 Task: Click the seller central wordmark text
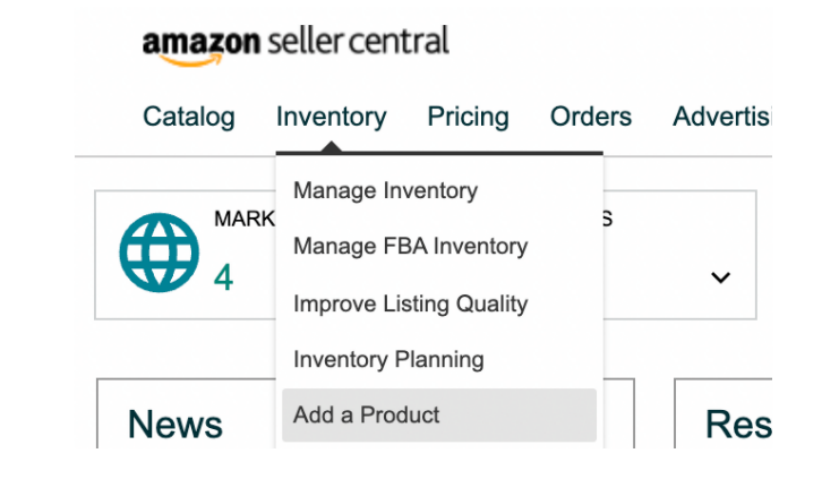(359, 41)
